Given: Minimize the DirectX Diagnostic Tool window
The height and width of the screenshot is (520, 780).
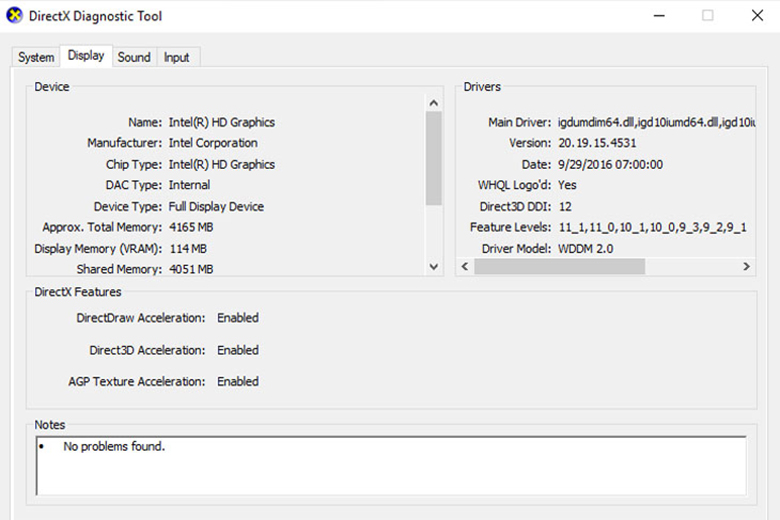Looking at the screenshot, I should (659, 16).
